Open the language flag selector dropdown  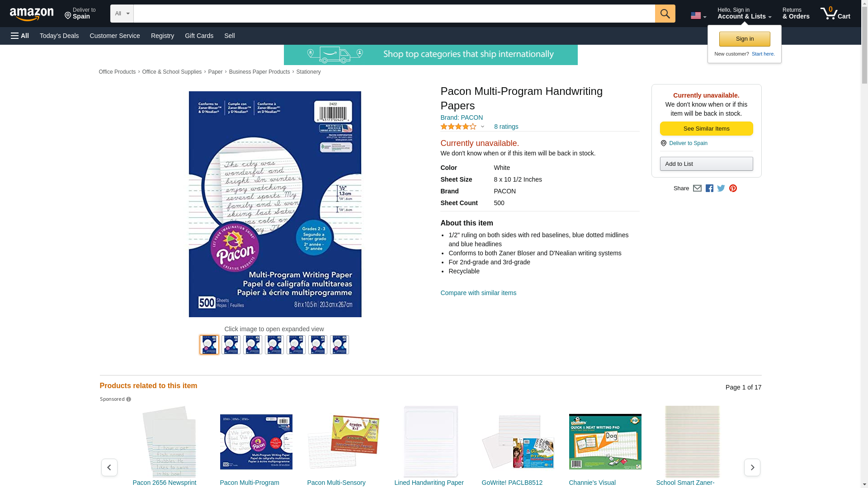(x=698, y=15)
